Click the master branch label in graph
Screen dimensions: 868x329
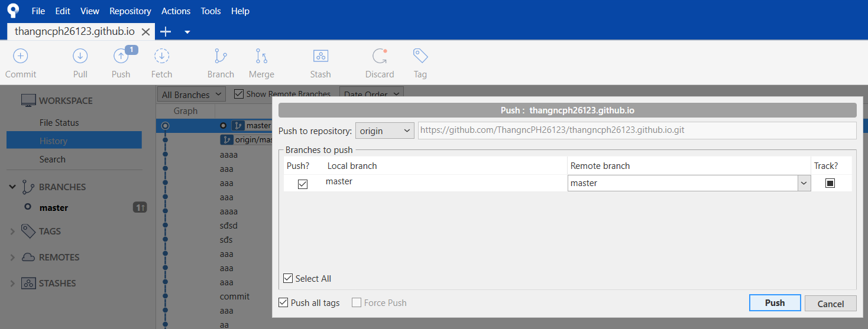pyautogui.click(x=251, y=125)
